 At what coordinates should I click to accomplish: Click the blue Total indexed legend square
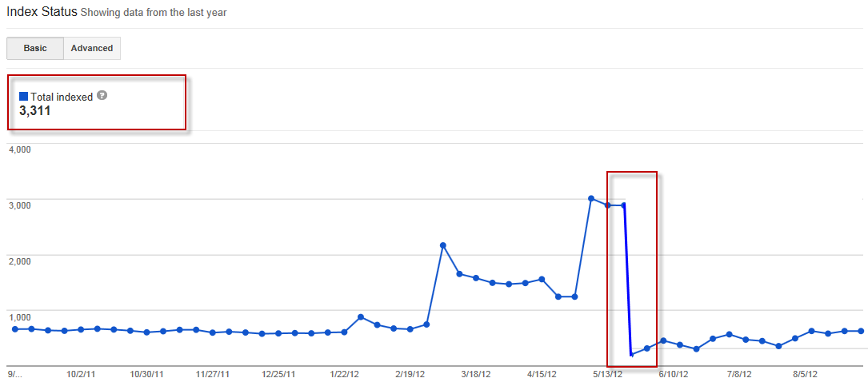24,97
